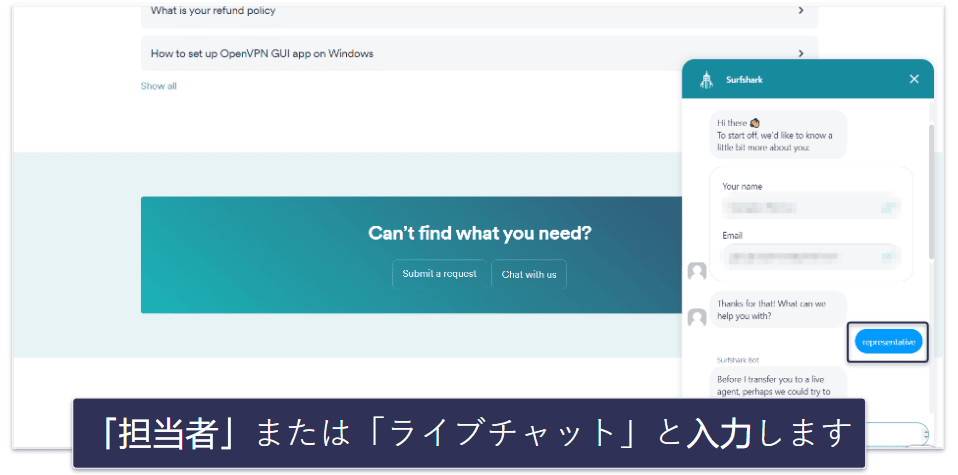Click the 'Can't find what you need?' heading
This screenshot has width=958, height=475.
pyautogui.click(x=480, y=233)
